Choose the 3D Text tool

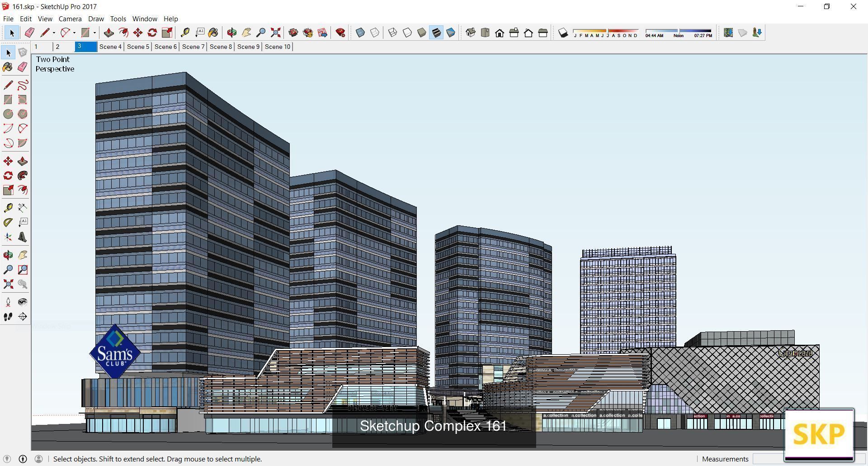coord(23,237)
